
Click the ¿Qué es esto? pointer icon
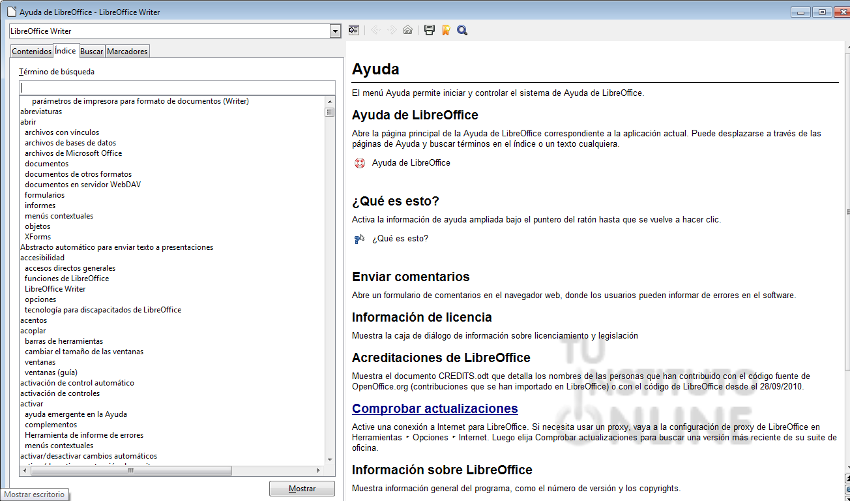click(359, 239)
